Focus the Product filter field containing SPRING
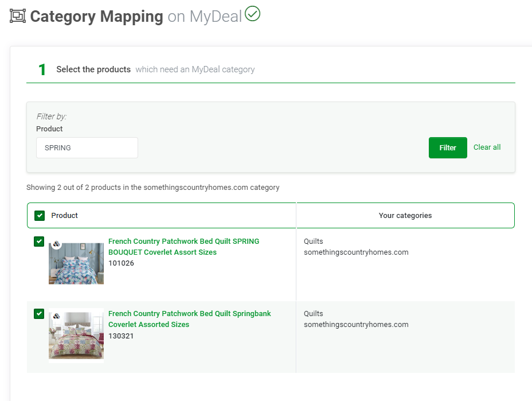 (x=87, y=147)
